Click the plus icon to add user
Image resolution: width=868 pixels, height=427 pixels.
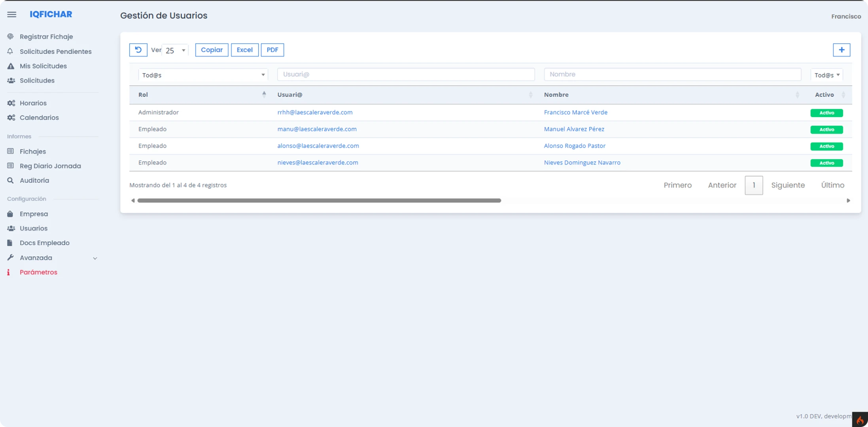click(842, 50)
